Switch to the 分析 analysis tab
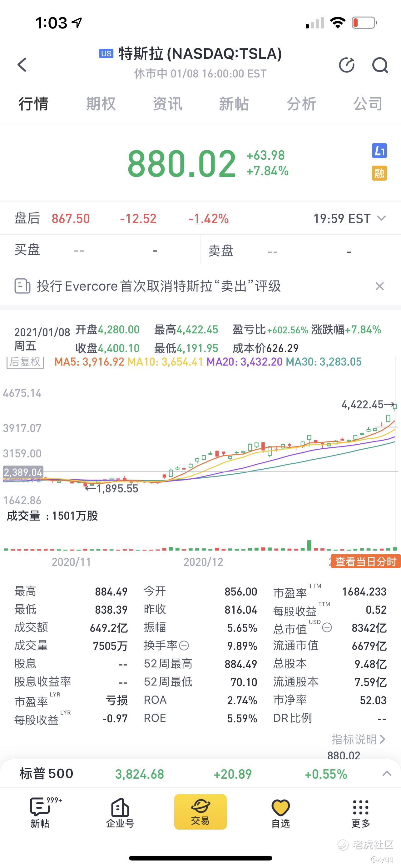401x868 pixels. 301,103
